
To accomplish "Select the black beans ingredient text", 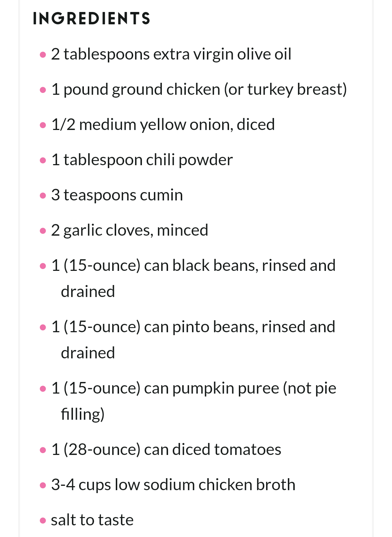I will [x=193, y=278].
